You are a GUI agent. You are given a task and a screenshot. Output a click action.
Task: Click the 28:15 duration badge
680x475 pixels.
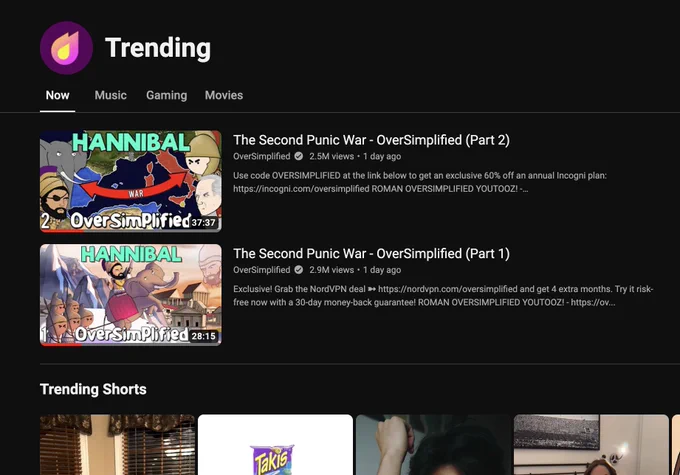[203, 336]
